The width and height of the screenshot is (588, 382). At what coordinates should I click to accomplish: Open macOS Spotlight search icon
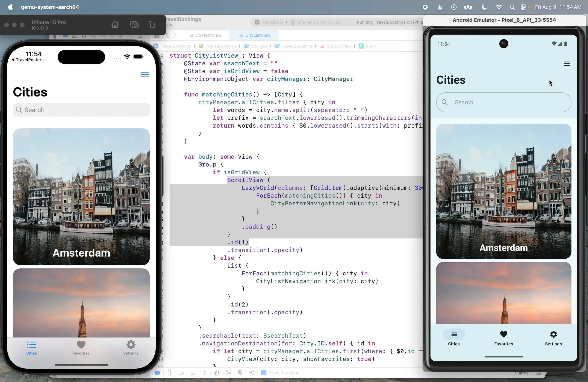pos(512,7)
